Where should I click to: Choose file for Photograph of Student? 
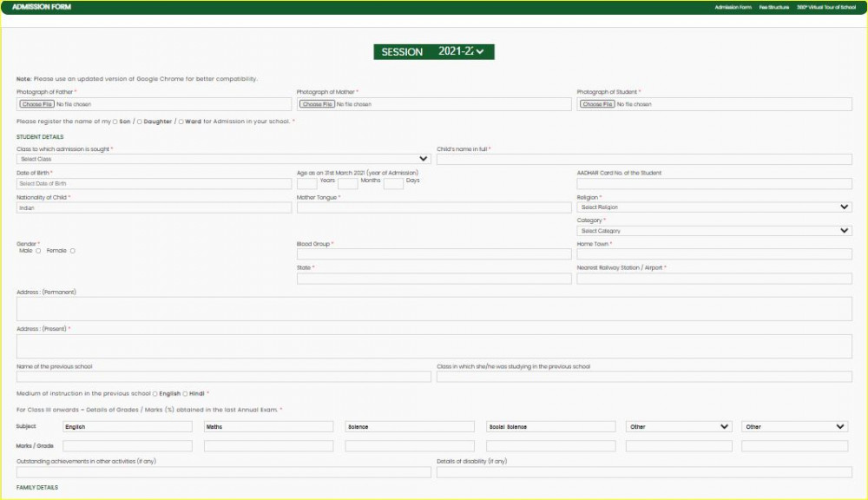click(597, 104)
